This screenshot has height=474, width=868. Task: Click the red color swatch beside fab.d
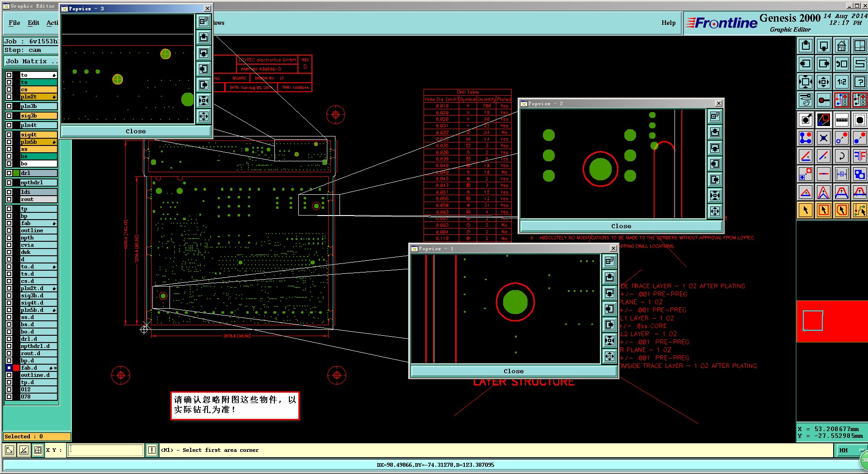pyautogui.click(x=16, y=368)
